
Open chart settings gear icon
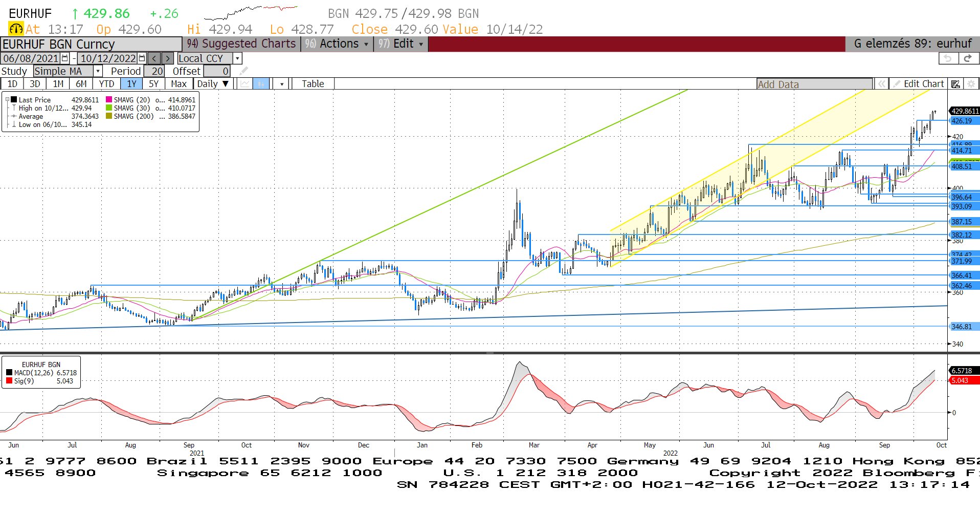click(x=971, y=84)
